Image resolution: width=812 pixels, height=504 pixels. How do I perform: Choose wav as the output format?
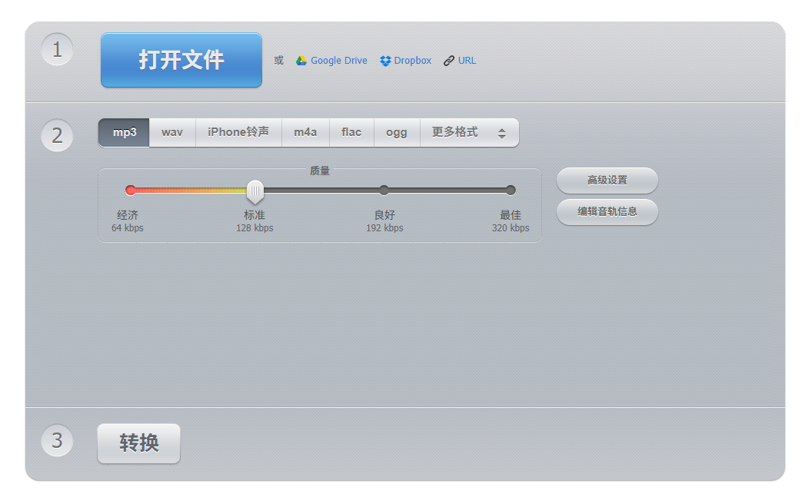tap(171, 132)
